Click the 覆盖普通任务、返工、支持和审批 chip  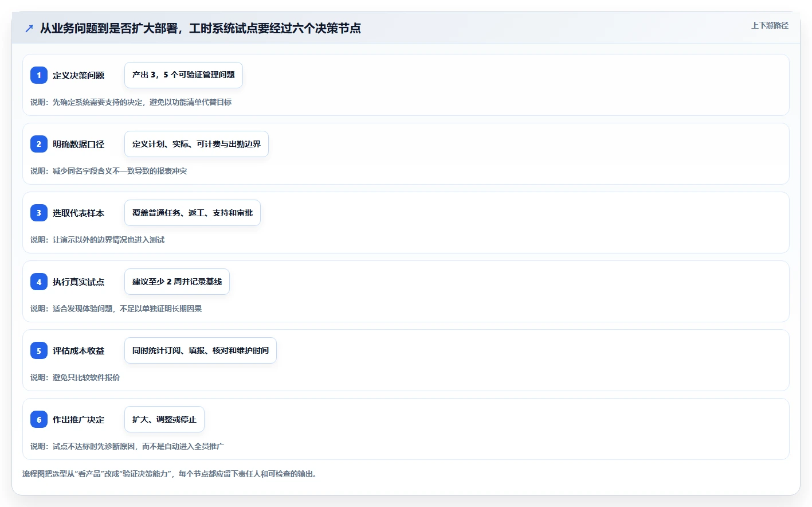pos(193,213)
